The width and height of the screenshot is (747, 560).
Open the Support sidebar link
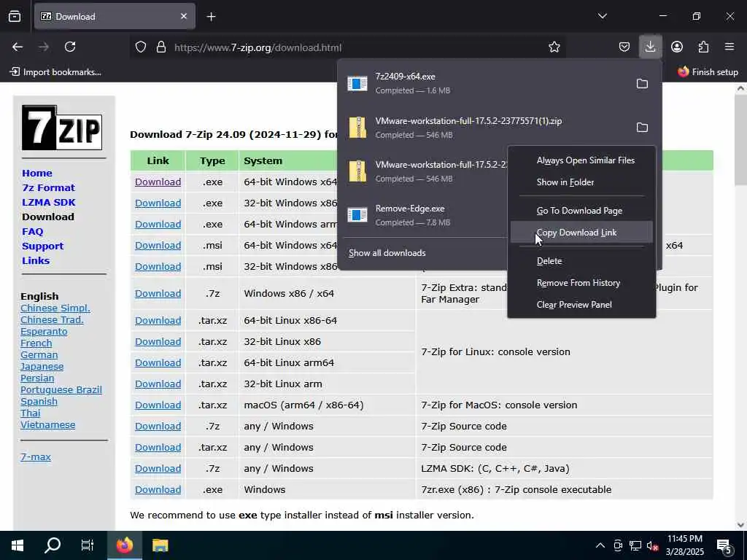[42, 246]
